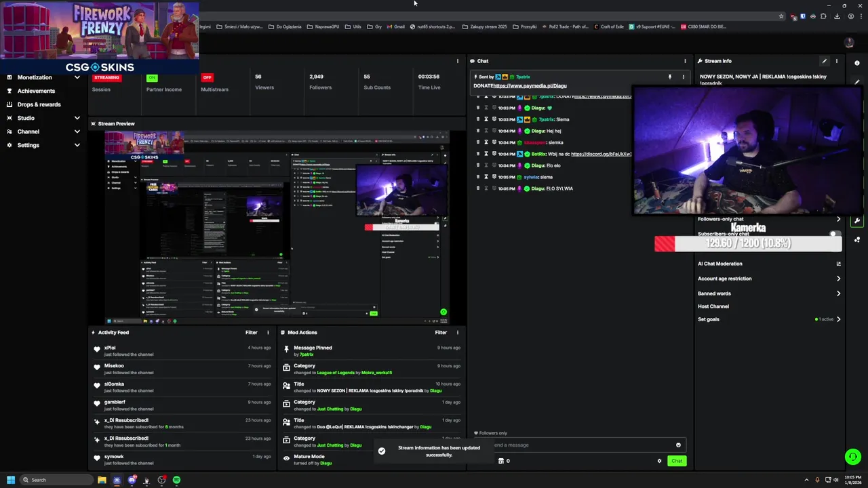Image resolution: width=868 pixels, height=488 pixels.
Task: Open the pinned message three-dot options
Action: pyautogui.click(x=683, y=77)
